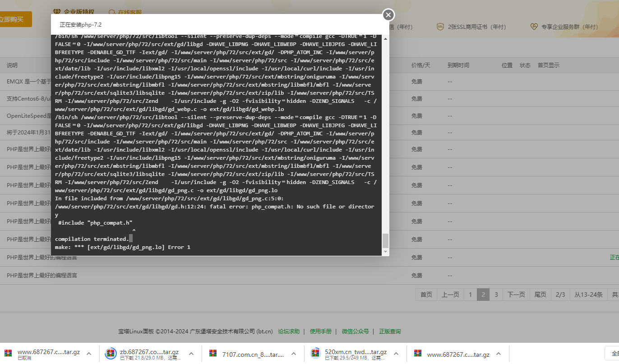Select current page 2 in pagination

[483, 295]
